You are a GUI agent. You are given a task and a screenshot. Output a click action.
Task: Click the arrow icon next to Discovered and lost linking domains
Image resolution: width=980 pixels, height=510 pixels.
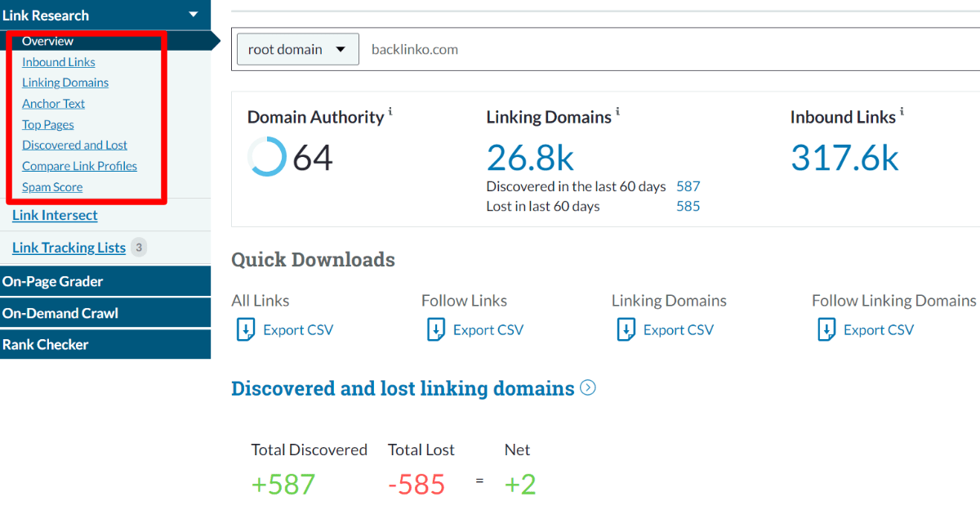click(x=587, y=388)
